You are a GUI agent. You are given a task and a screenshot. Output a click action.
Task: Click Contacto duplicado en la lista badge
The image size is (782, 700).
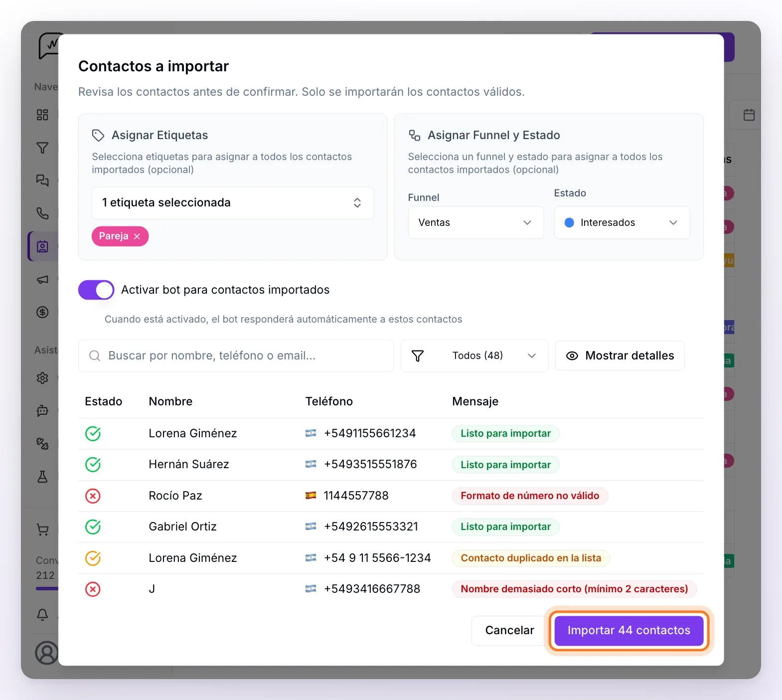click(531, 558)
